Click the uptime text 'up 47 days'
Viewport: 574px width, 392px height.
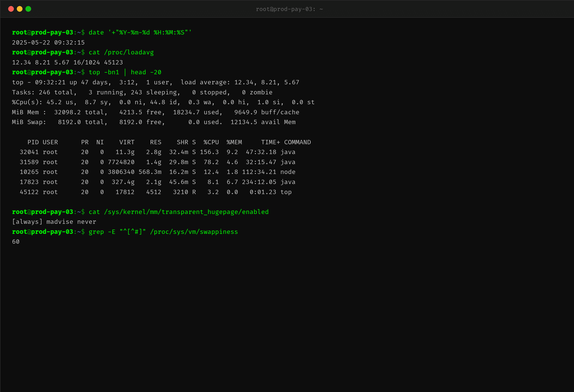tap(89, 82)
